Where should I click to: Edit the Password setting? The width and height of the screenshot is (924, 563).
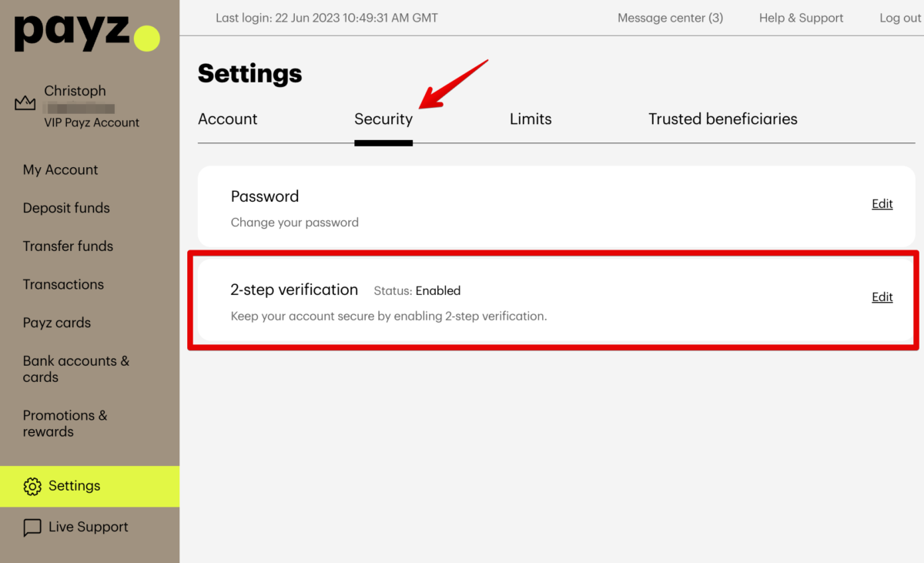click(x=882, y=203)
